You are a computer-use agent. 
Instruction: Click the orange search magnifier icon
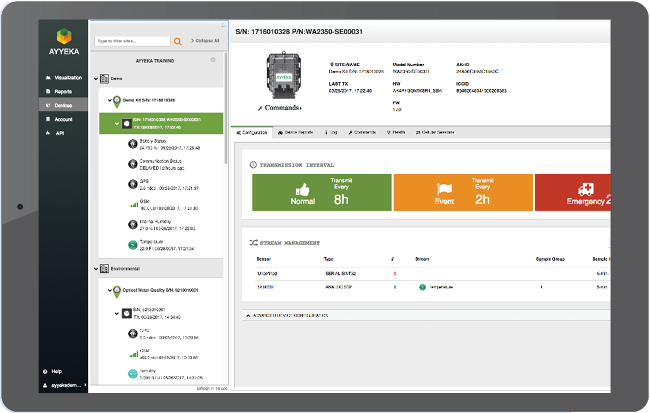tap(178, 41)
